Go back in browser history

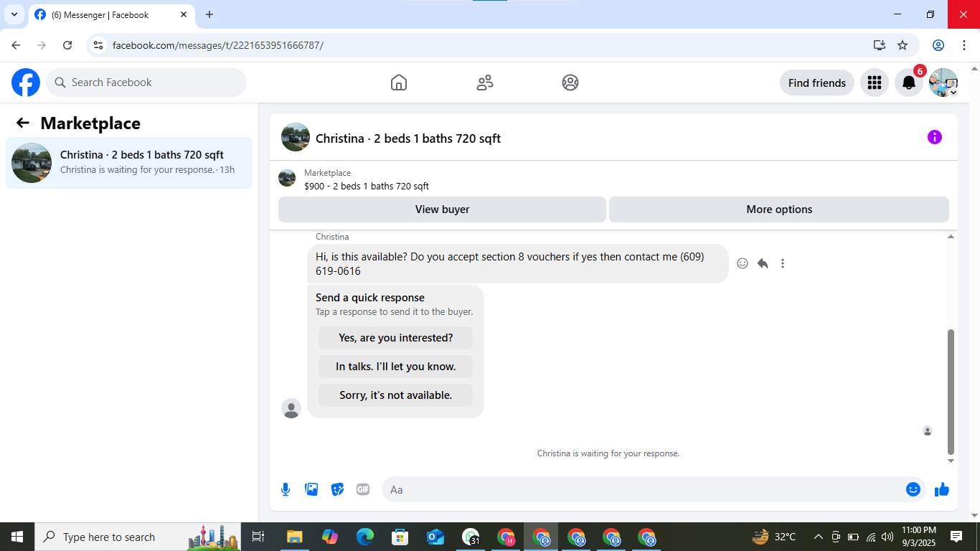coord(16,45)
